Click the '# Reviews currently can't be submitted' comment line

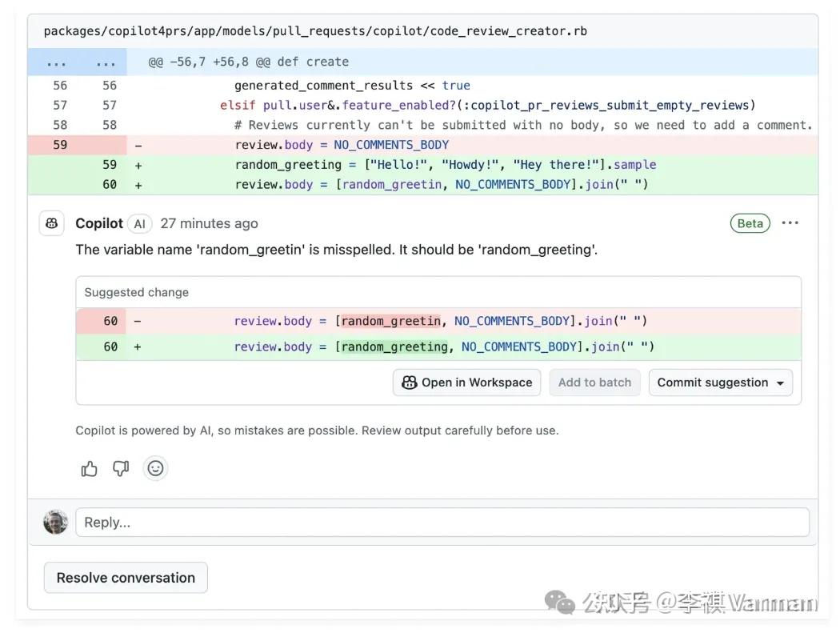pos(523,125)
